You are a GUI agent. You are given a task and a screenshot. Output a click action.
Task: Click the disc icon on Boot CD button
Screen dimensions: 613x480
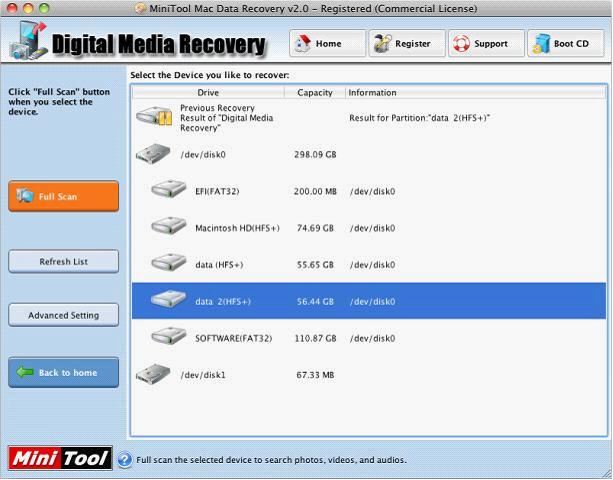[x=541, y=44]
